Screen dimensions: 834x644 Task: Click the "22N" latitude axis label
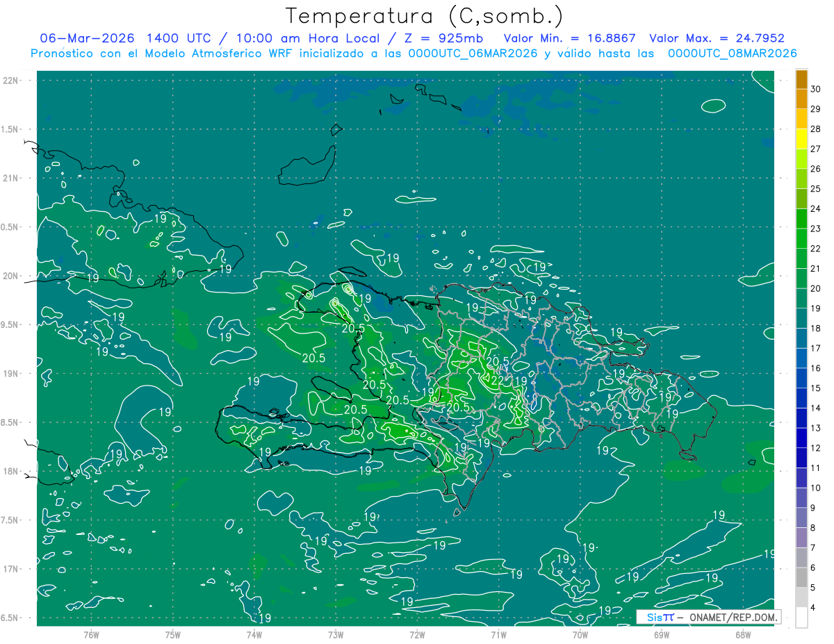click(x=12, y=81)
